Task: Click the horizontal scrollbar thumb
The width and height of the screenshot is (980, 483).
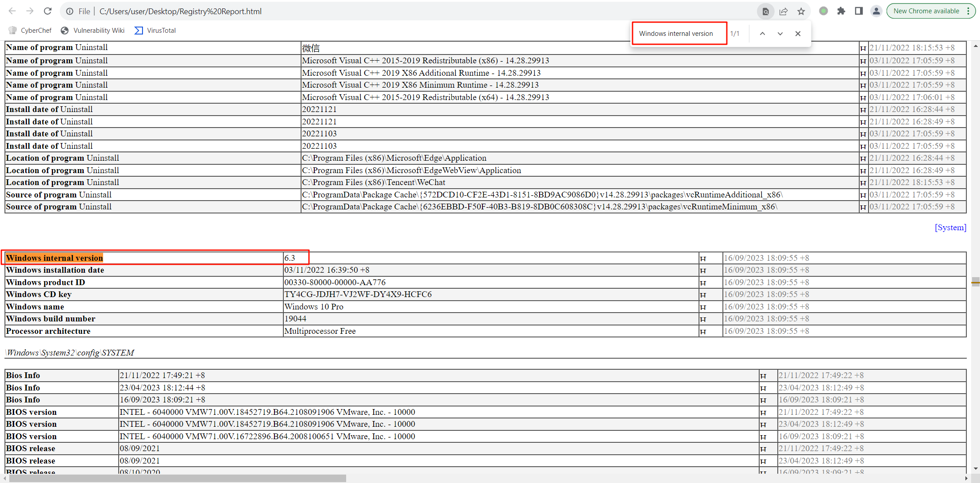Action: (177, 479)
